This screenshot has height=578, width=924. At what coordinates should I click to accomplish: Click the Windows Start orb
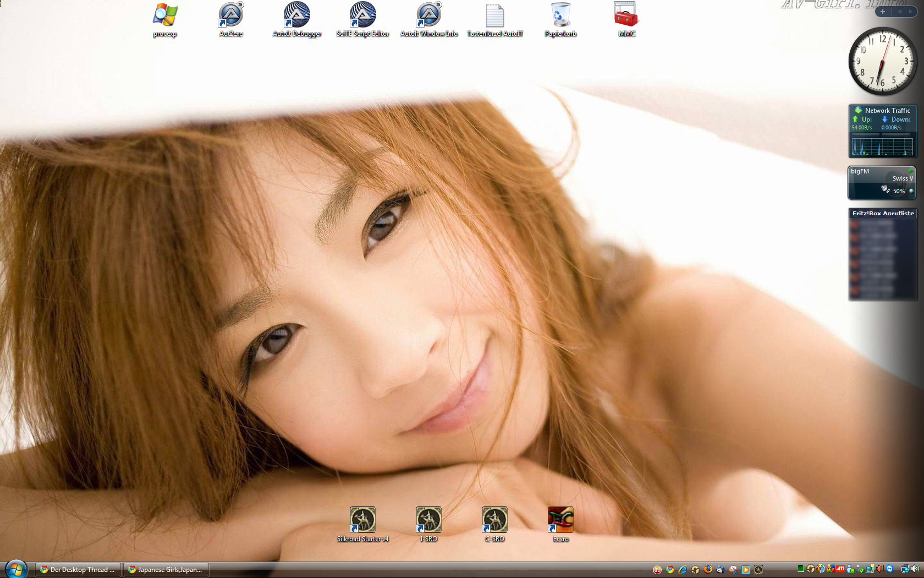click(16, 569)
